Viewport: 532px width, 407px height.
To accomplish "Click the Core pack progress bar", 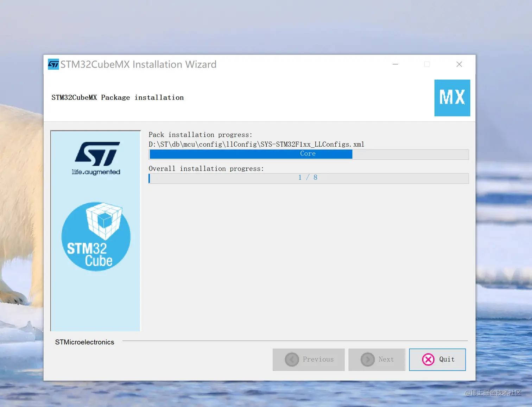I will click(x=309, y=154).
